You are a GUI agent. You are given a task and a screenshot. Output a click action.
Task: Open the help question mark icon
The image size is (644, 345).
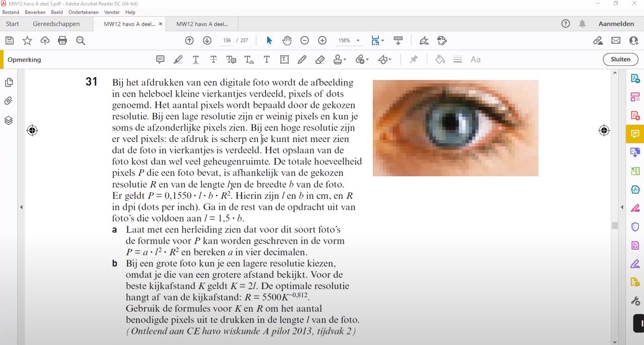[x=565, y=24]
